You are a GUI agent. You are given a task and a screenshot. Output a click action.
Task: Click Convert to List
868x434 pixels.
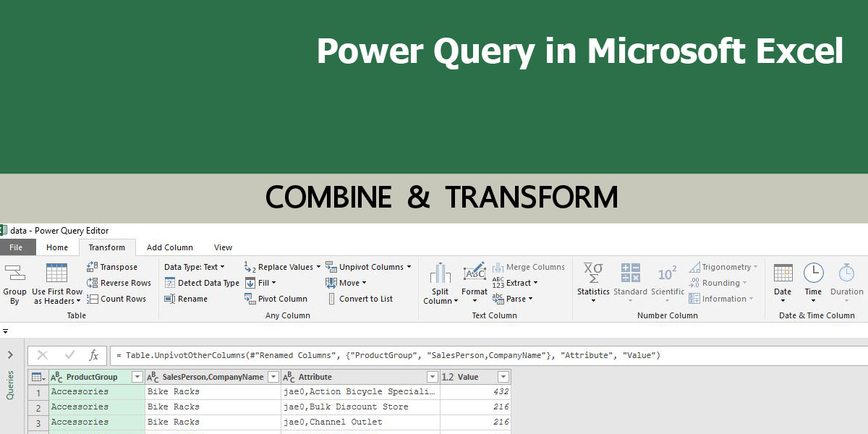coord(359,299)
